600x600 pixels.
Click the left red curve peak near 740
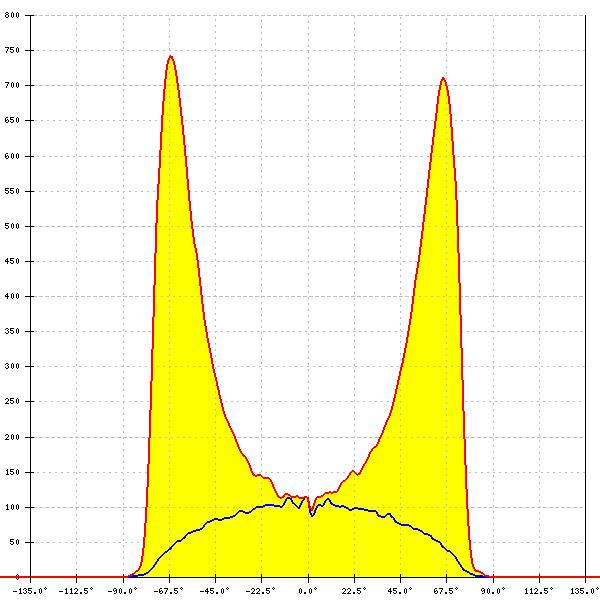click(171, 57)
